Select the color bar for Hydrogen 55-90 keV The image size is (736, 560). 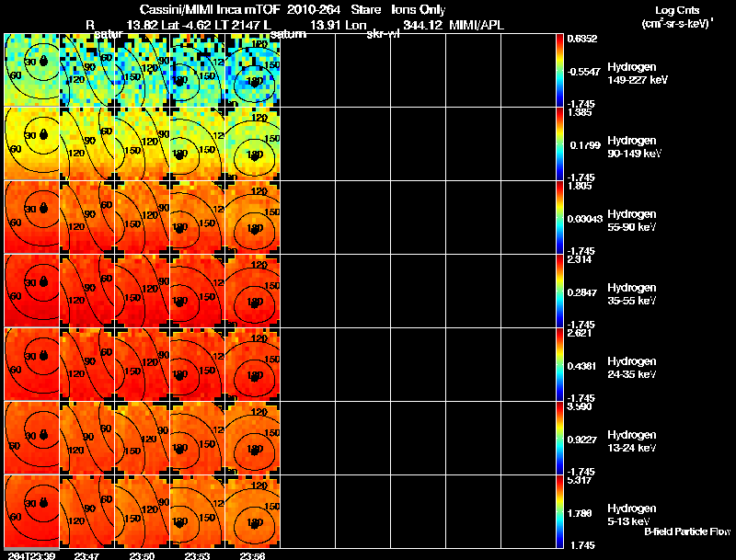pyautogui.click(x=559, y=217)
